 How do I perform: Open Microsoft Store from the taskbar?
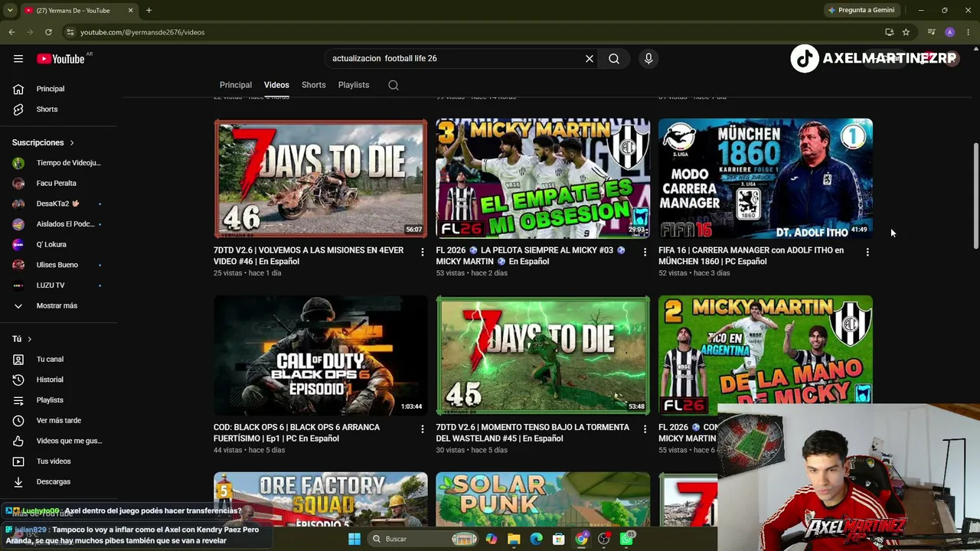point(559,539)
